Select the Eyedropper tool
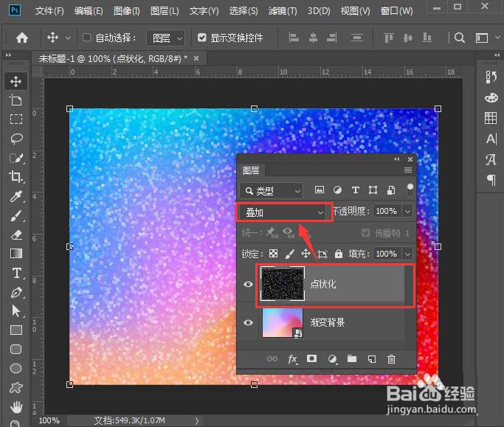Screen dimensions: 504x427 (x=16, y=196)
